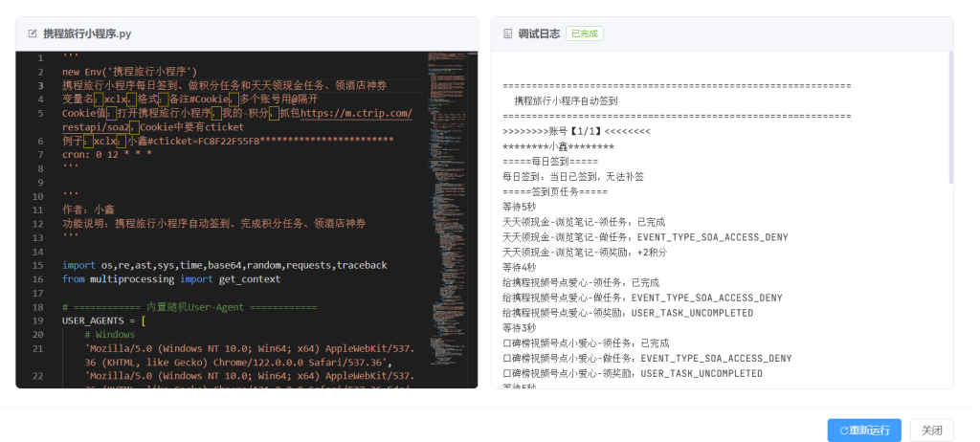Click the 例子 xclx cticket example line

[x=228, y=141]
